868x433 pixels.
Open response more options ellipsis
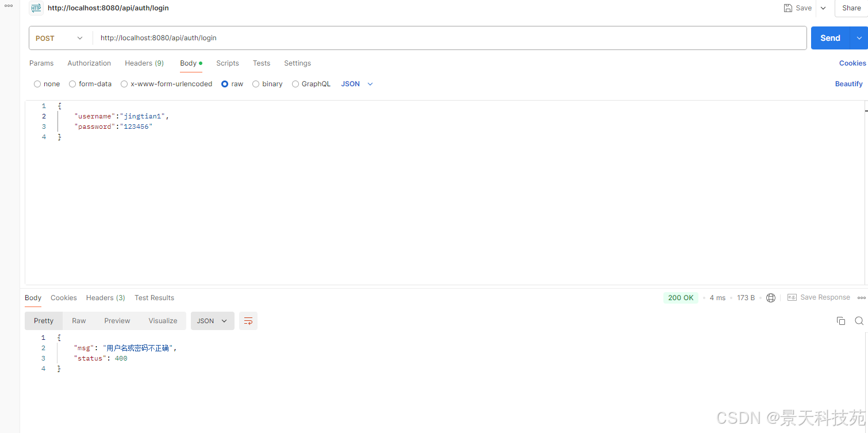point(861,298)
